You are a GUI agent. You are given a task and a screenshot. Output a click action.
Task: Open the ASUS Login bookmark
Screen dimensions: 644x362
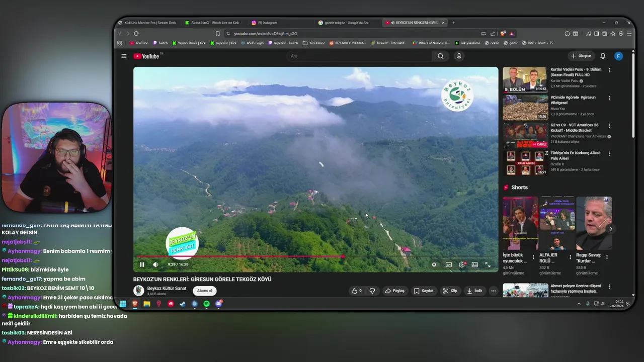coord(252,43)
